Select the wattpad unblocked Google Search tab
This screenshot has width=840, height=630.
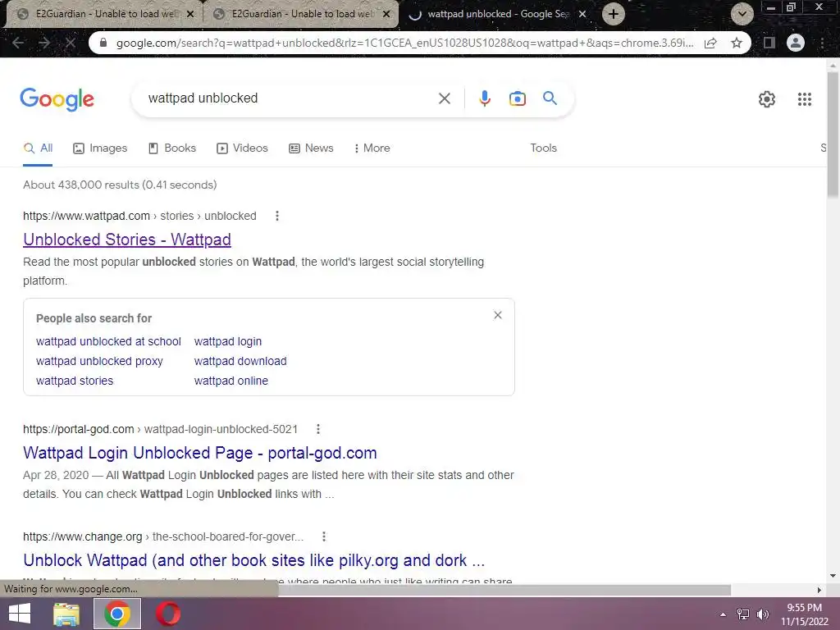497,14
